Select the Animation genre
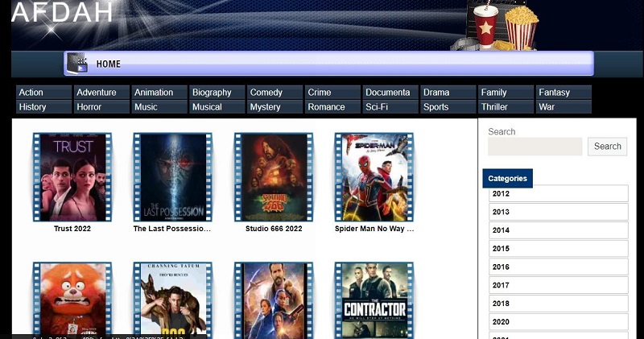This screenshot has height=339, width=644. 159,92
